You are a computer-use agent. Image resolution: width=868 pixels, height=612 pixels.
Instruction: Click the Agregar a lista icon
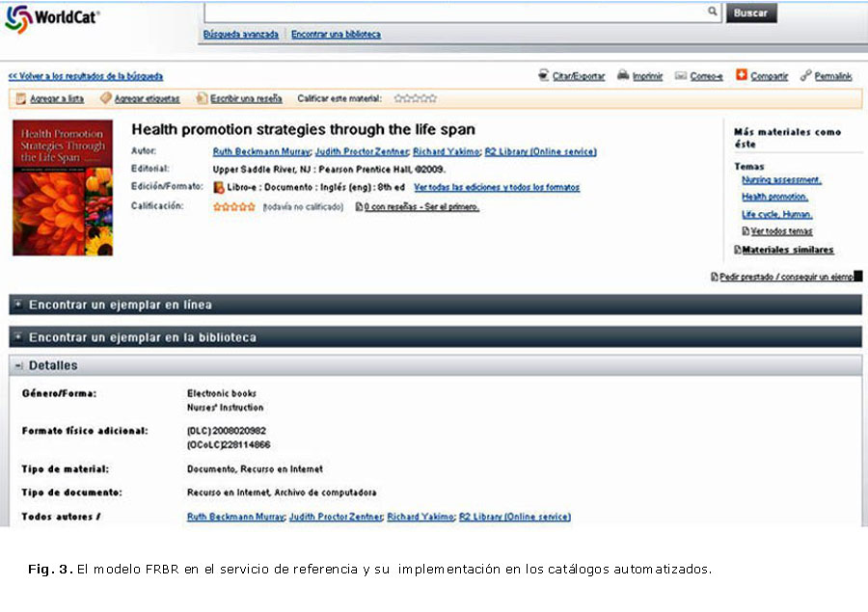point(20,98)
